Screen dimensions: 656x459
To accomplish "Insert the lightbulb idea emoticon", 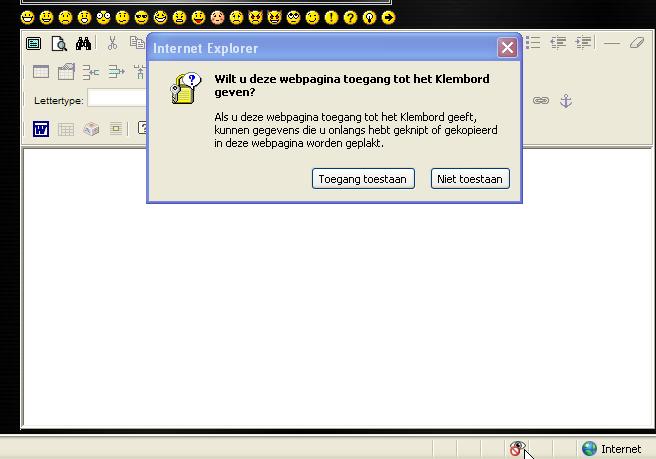I will point(369,18).
